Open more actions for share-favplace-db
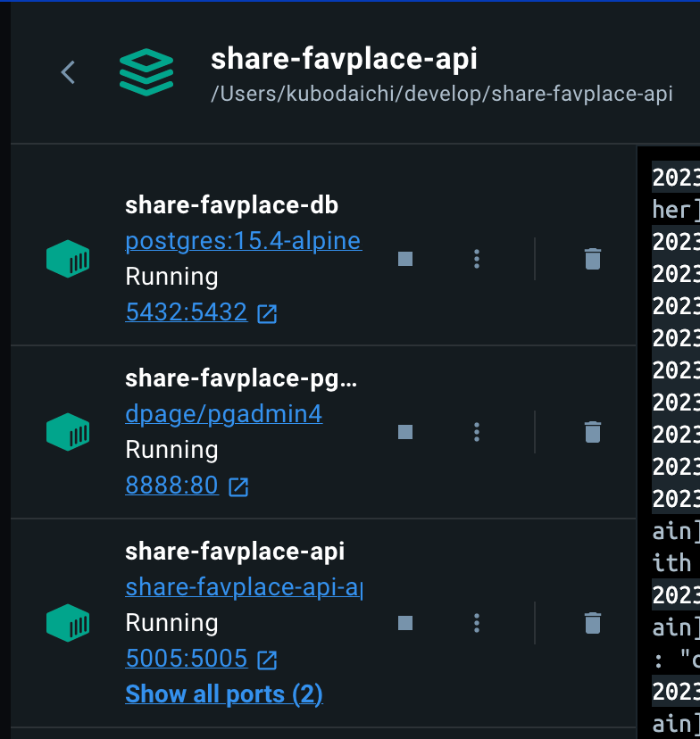This screenshot has height=739, width=700. 477,259
